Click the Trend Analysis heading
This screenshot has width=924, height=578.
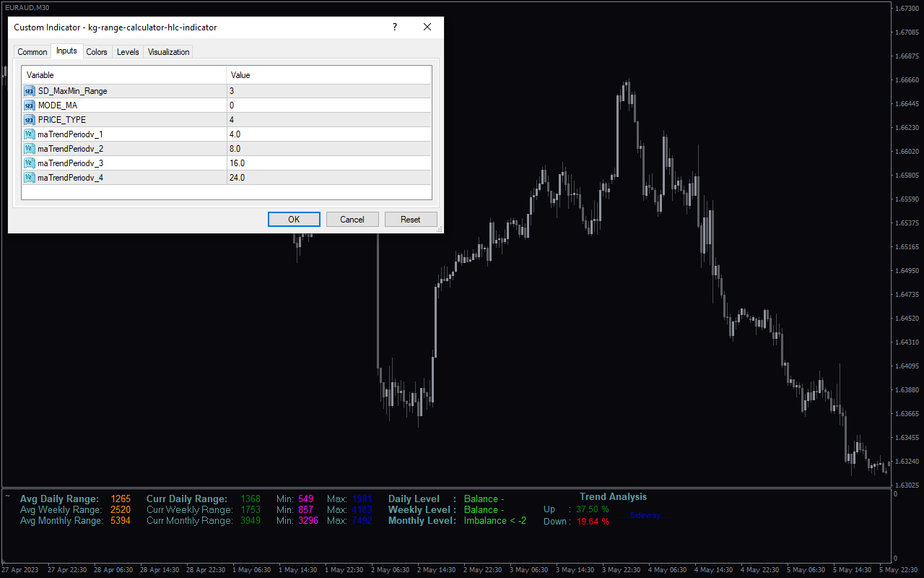(x=614, y=497)
